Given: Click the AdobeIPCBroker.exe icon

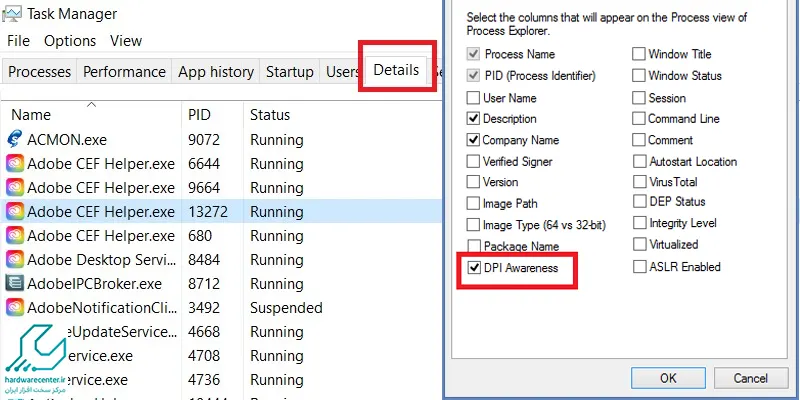Looking at the screenshot, I should [x=15, y=283].
